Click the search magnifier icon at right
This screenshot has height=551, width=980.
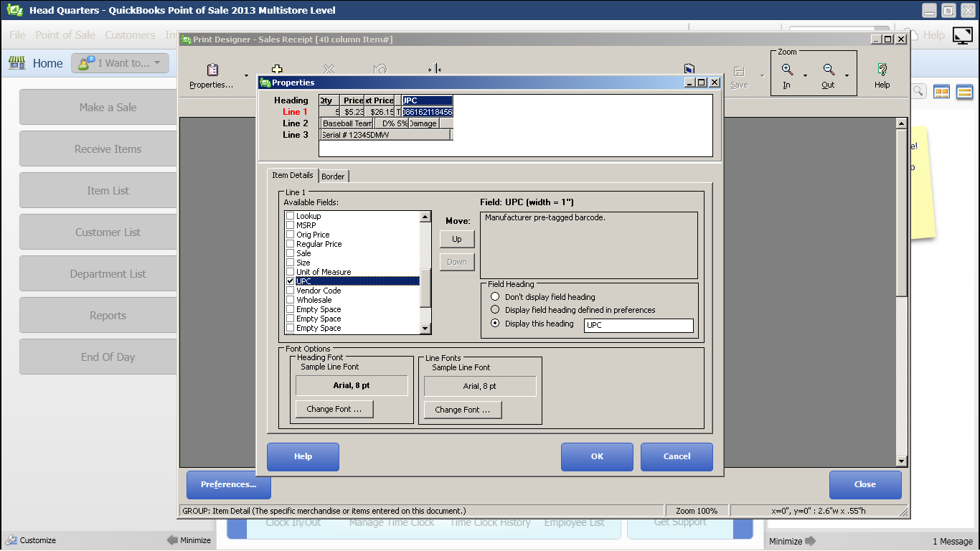pos(918,92)
